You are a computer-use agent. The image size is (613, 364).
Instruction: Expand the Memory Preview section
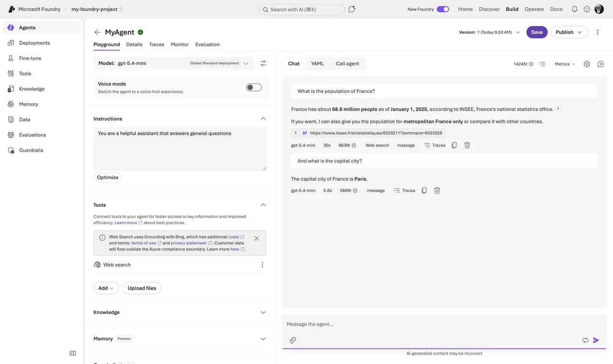(263, 339)
